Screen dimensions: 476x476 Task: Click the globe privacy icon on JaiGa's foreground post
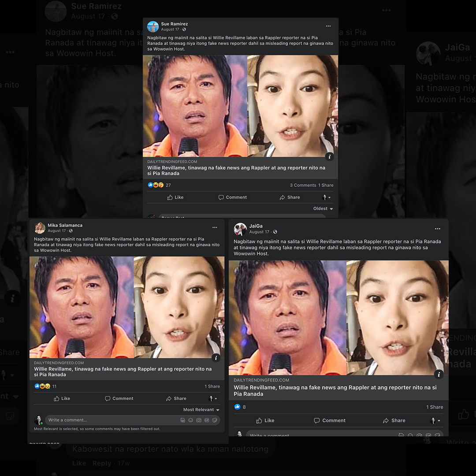(x=275, y=232)
